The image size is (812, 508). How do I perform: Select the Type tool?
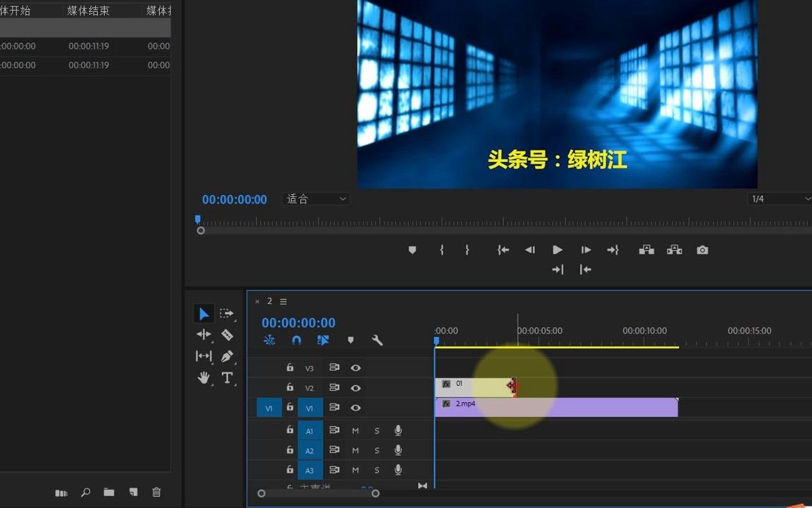227,378
